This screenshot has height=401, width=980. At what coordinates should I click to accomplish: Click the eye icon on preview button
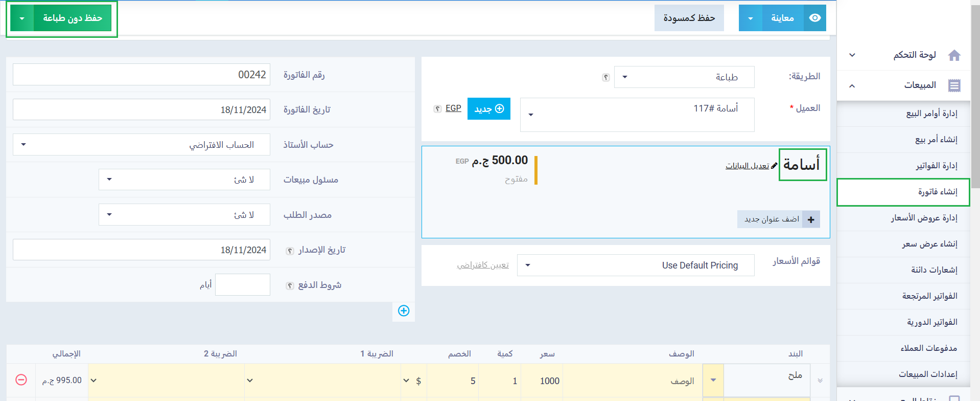(815, 18)
